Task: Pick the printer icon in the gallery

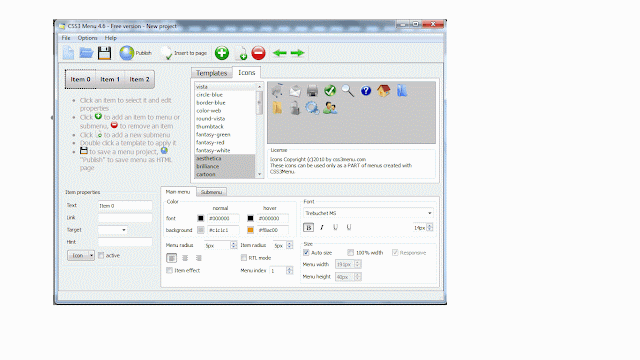Action: [312, 91]
